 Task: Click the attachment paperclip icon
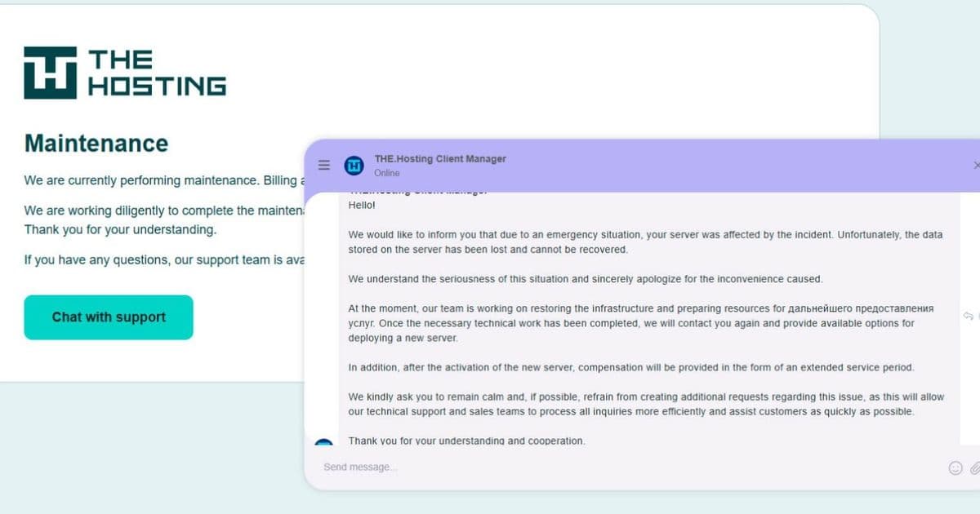(975, 468)
